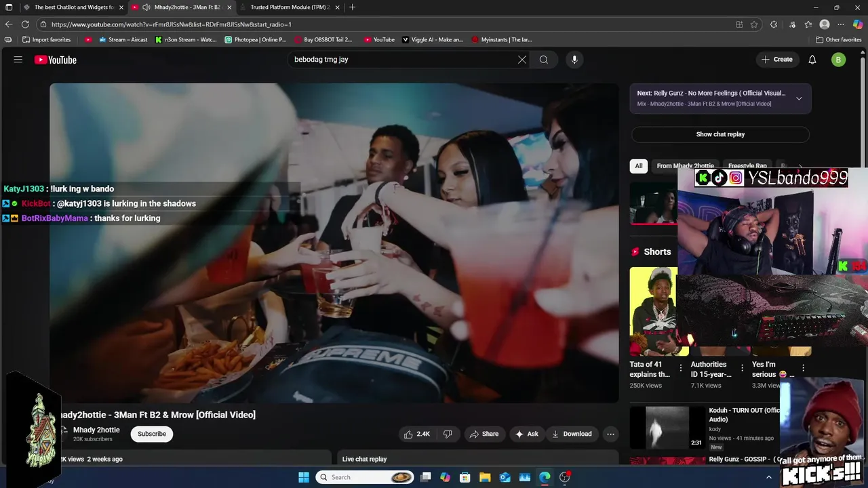868x488 pixels.
Task: Open Outlook from taskbar
Action: [505, 477]
